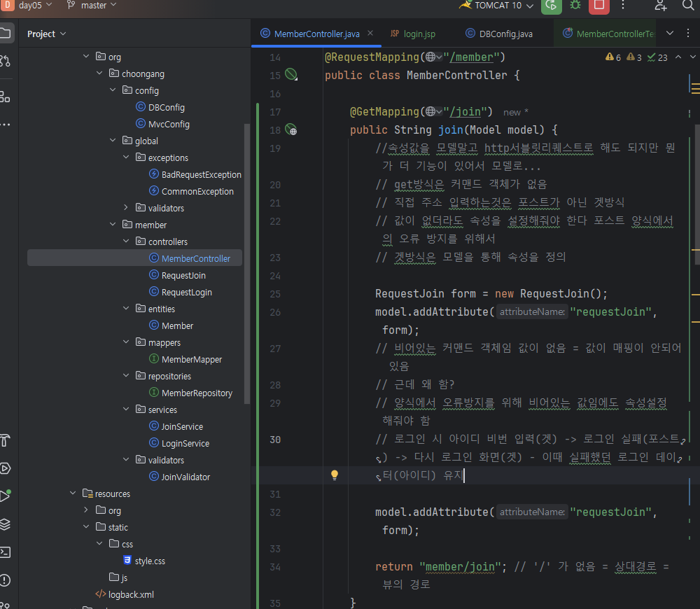Open the toolbar More Actions vertical dots

[x=623, y=6]
